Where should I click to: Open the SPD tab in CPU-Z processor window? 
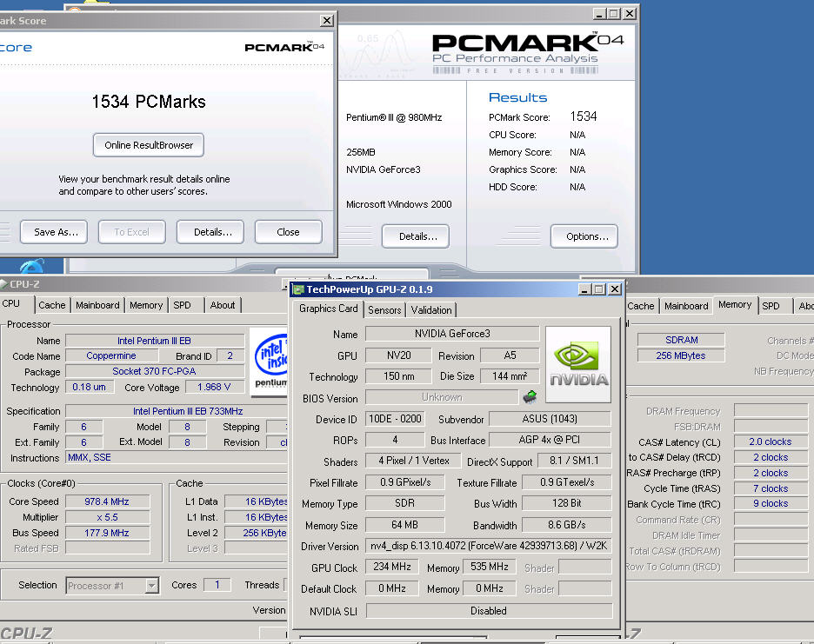183,305
